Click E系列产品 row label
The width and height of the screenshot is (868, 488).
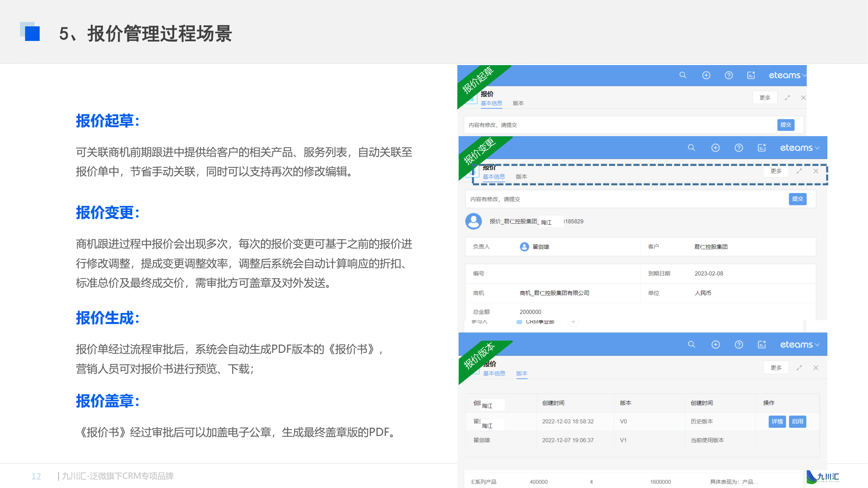click(483, 482)
